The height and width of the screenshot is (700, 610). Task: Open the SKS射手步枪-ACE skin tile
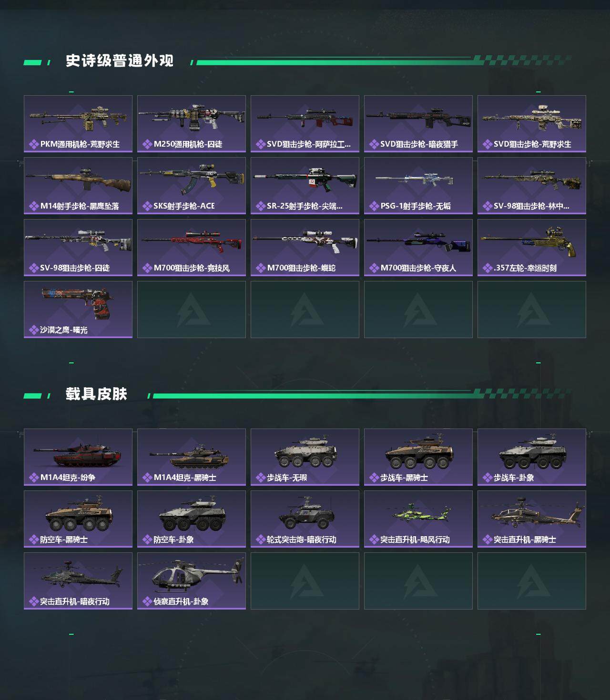click(x=192, y=186)
